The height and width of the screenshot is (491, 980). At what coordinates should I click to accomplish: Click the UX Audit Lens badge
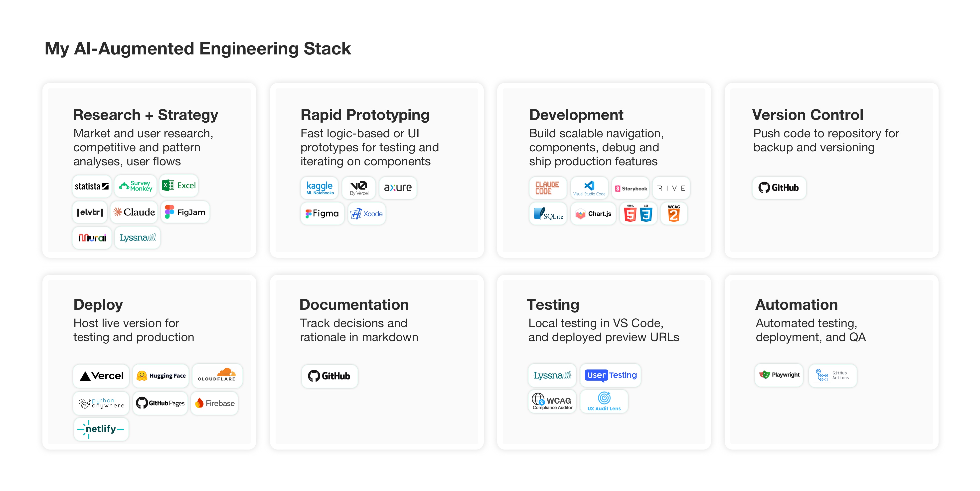click(604, 401)
